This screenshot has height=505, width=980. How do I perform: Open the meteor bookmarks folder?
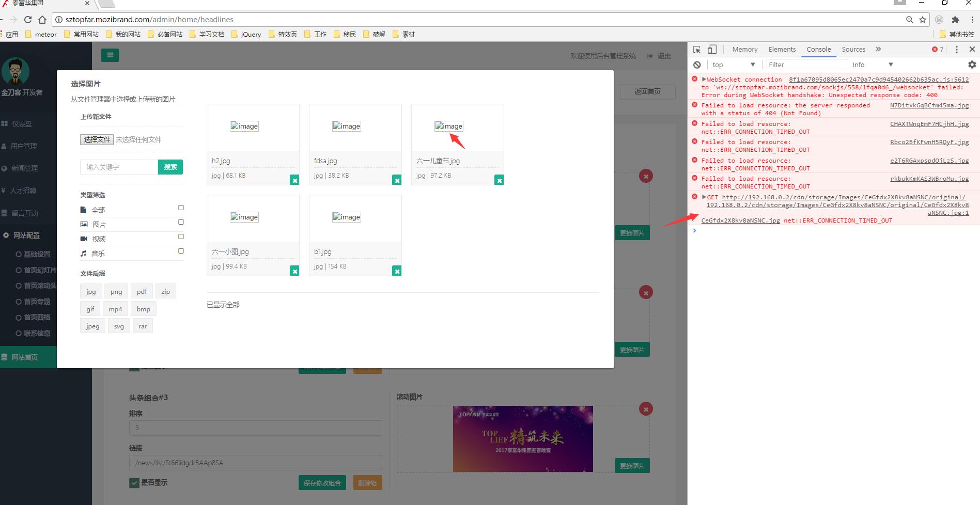[41, 35]
